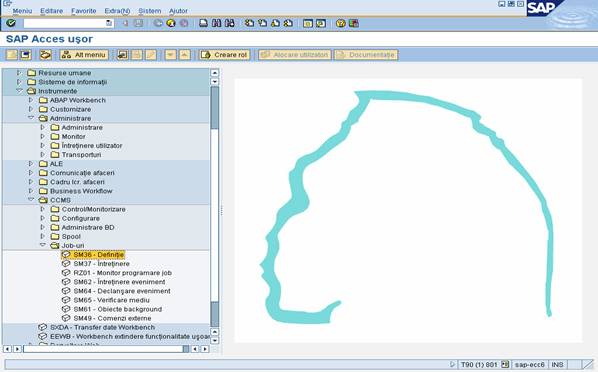598x372 pixels.
Task: Click the Customize local layout icon
Action: click(354, 23)
